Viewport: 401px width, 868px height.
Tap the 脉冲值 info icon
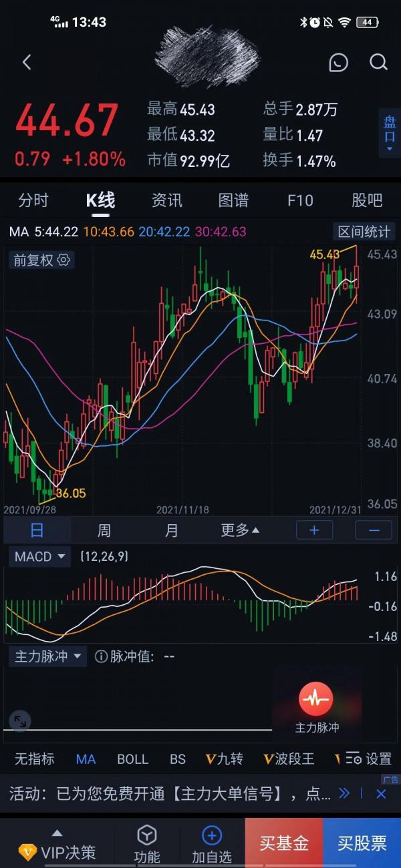tap(101, 656)
